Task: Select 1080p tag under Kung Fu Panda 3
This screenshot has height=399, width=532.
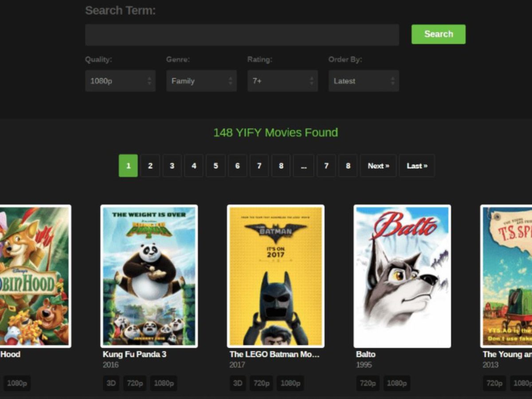Action: [x=164, y=383]
